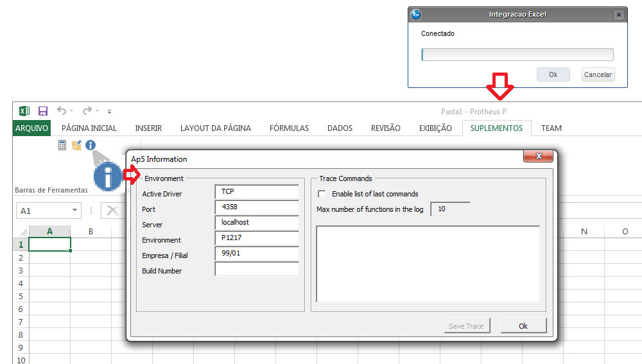Open EXIBIÇÃO ribbon tab

(x=435, y=128)
